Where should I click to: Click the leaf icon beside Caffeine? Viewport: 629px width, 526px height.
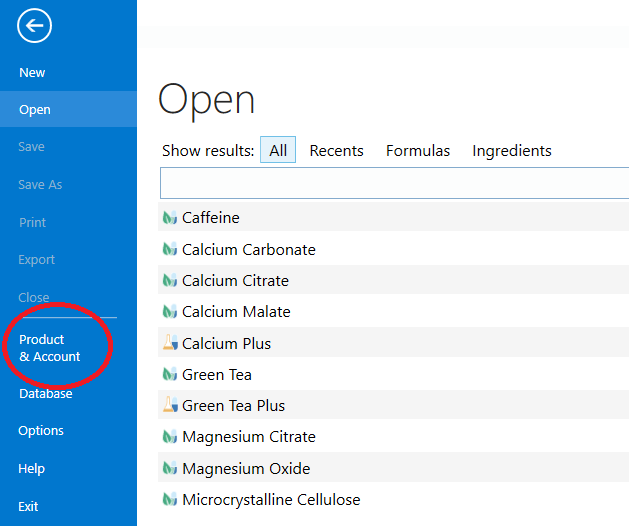(169, 218)
